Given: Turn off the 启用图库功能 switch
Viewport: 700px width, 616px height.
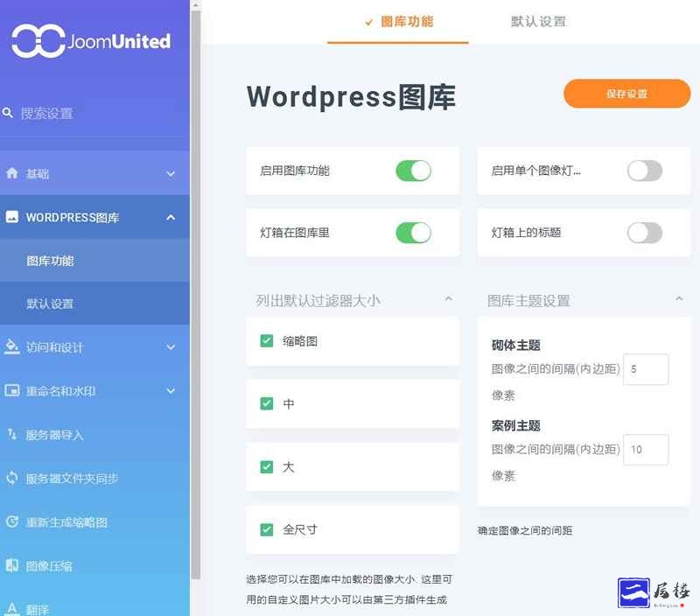Looking at the screenshot, I should tap(413, 171).
